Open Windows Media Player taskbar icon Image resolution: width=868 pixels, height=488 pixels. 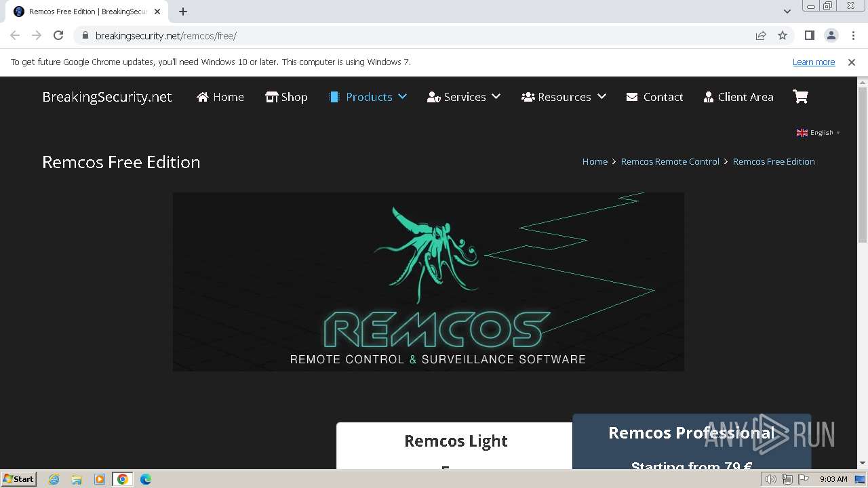point(100,479)
